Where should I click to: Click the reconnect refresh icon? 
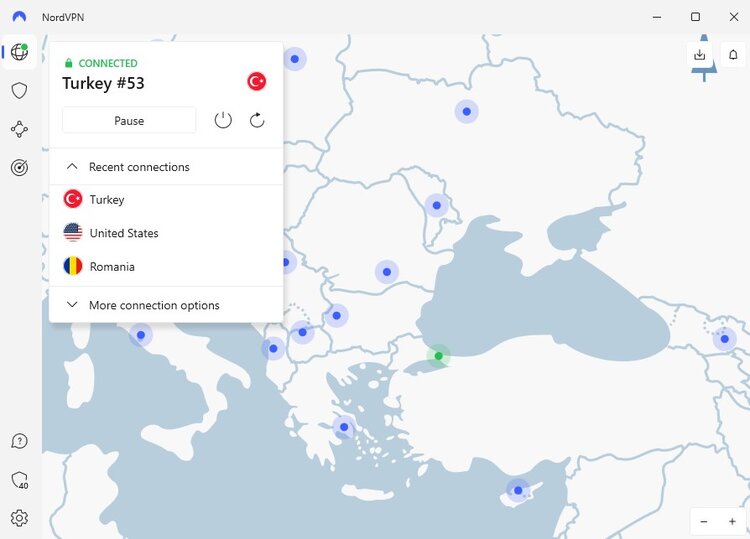tap(257, 120)
